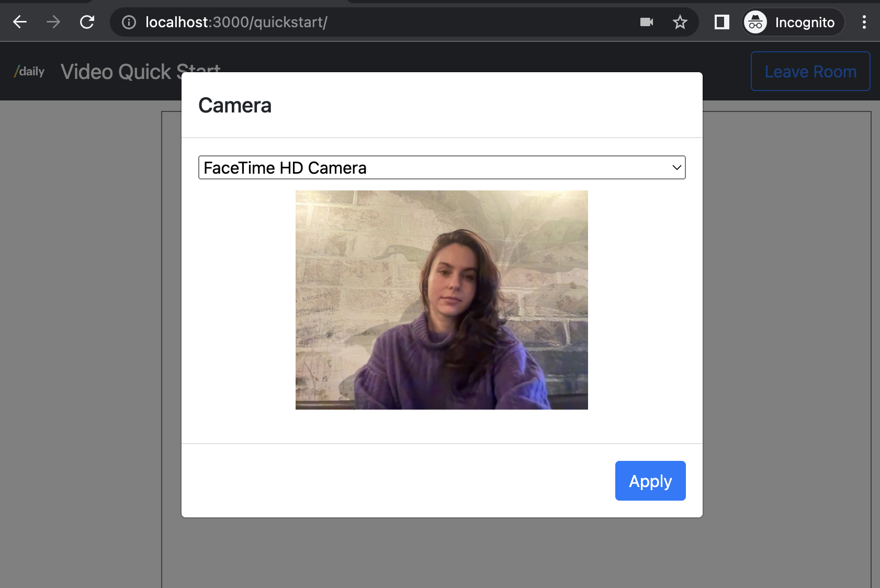Open the FaceTime HD Camera dropdown
This screenshot has width=880, height=588.
point(442,167)
